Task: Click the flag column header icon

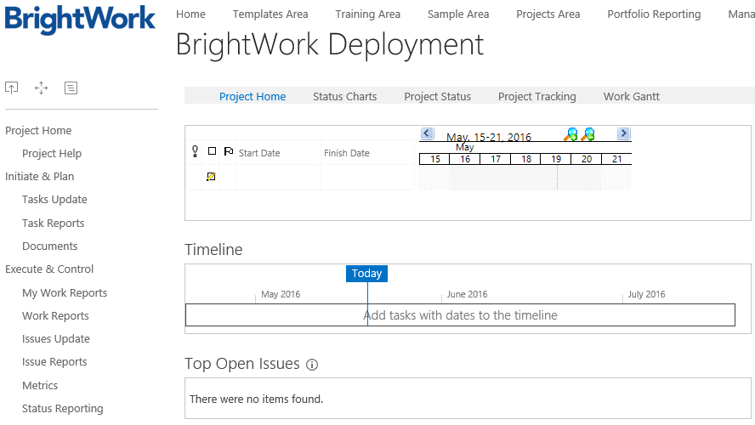Action: pos(228,152)
